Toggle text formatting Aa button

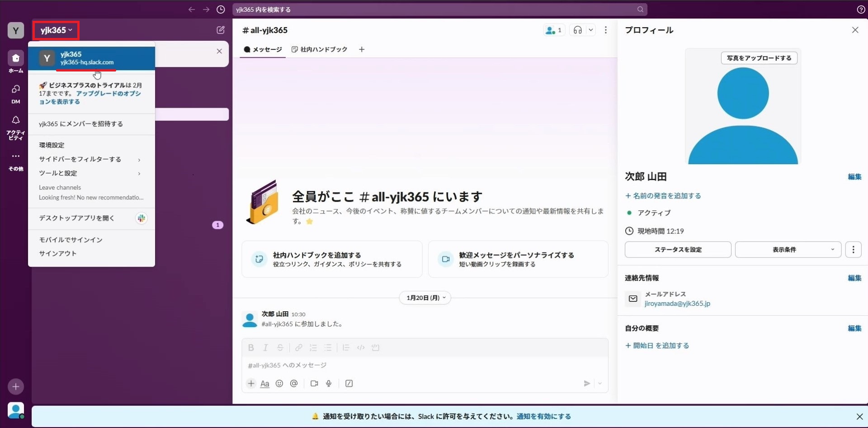265,384
